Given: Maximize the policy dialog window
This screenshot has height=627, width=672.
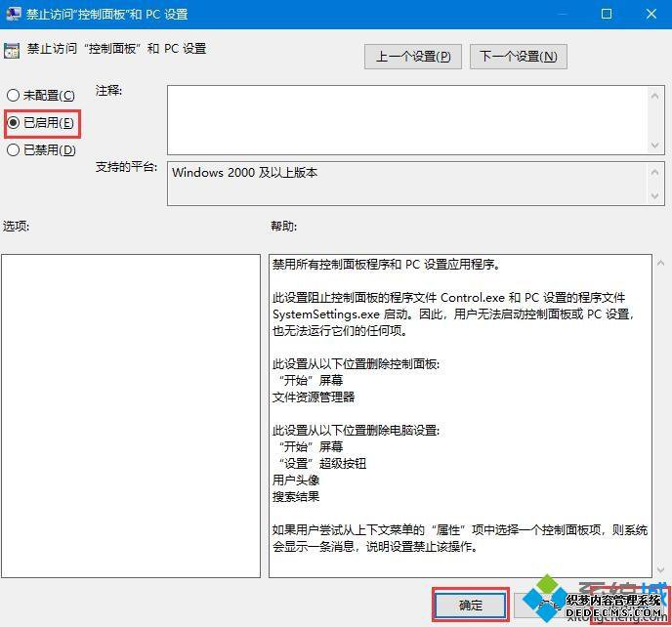Looking at the screenshot, I should 607,14.
